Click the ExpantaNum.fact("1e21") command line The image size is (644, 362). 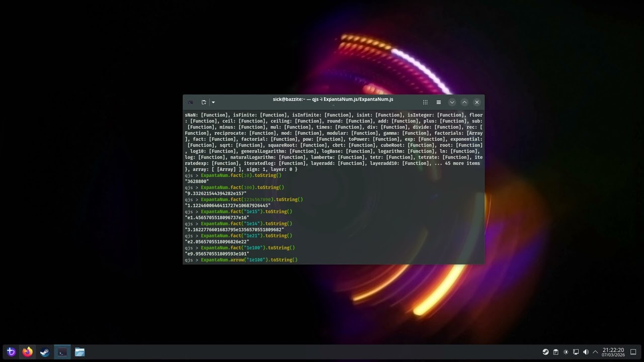click(x=238, y=236)
